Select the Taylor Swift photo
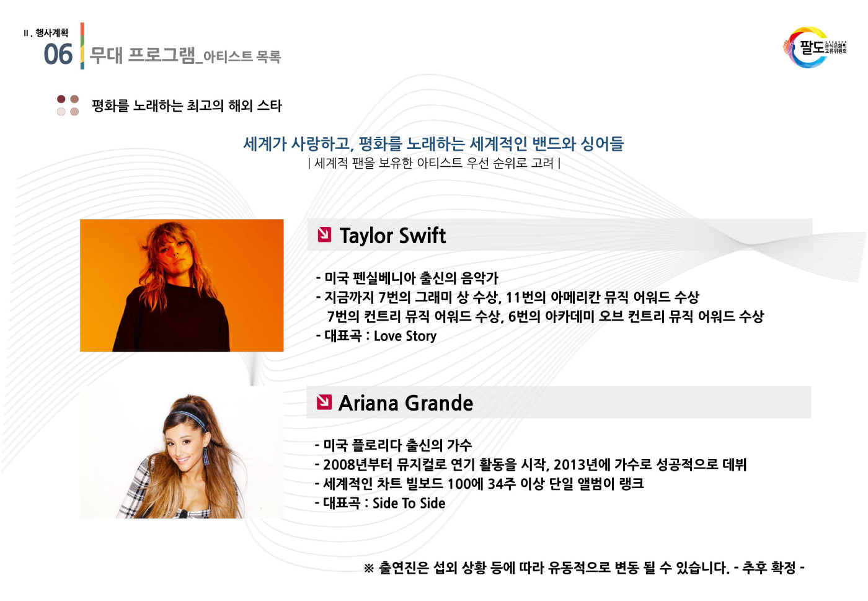 (x=182, y=285)
